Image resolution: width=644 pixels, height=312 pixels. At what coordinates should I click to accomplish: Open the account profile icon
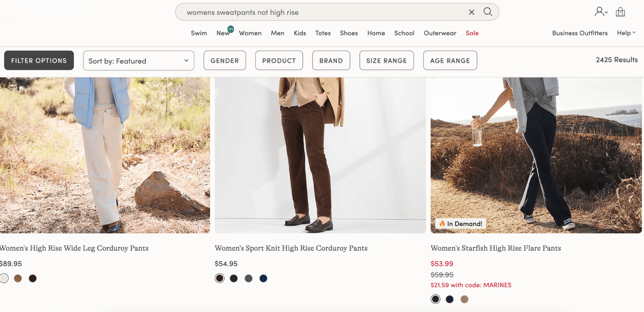pyautogui.click(x=600, y=12)
